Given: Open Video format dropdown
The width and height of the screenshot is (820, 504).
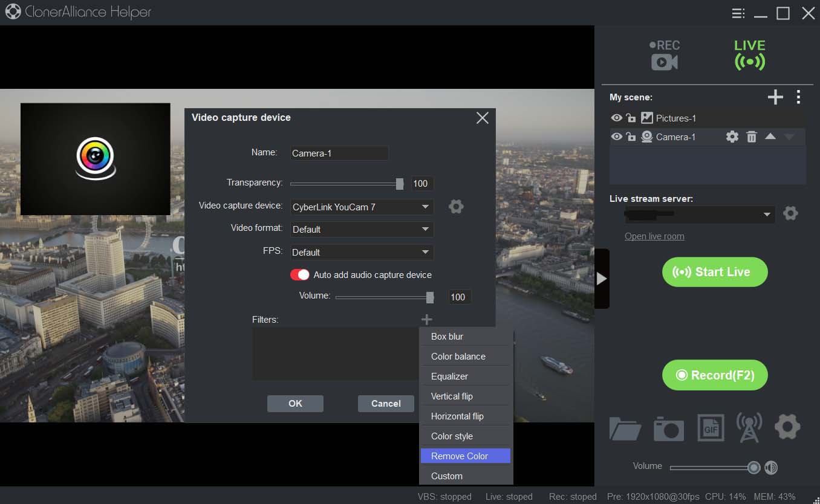Looking at the screenshot, I should 362,230.
